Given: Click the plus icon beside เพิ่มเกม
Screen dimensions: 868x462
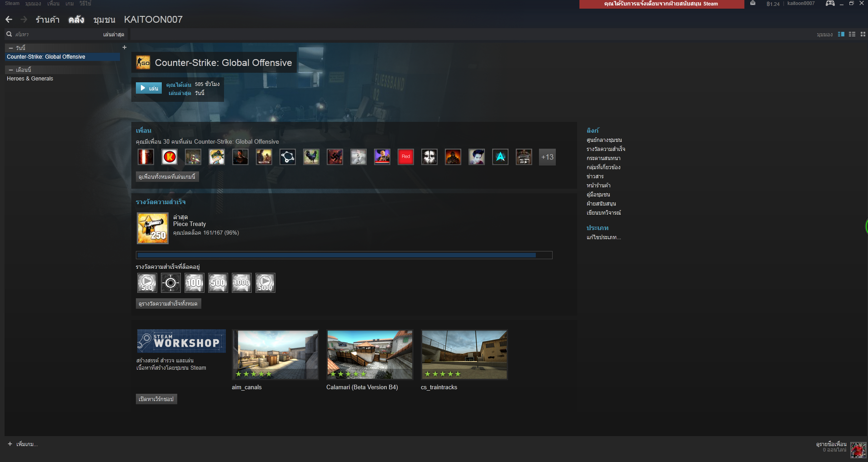Looking at the screenshot, I should 10,444.
